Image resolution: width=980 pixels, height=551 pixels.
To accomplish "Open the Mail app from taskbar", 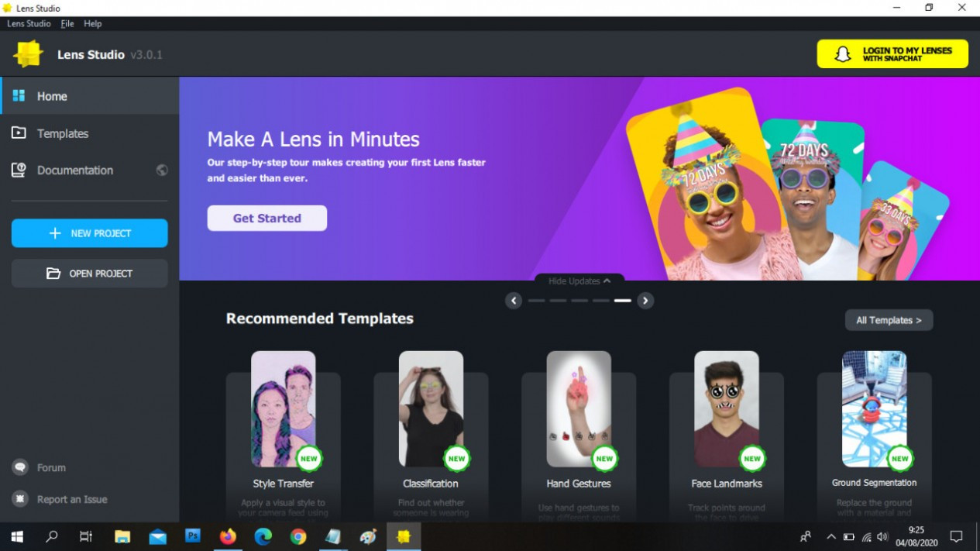I will tap(158, 536).
